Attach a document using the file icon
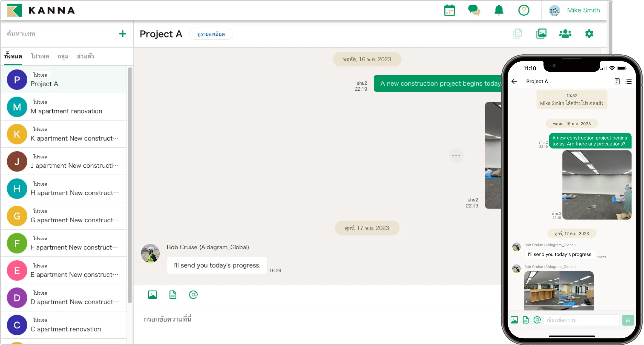This screenshot has width=644, height=345. [x=173, y=294]
